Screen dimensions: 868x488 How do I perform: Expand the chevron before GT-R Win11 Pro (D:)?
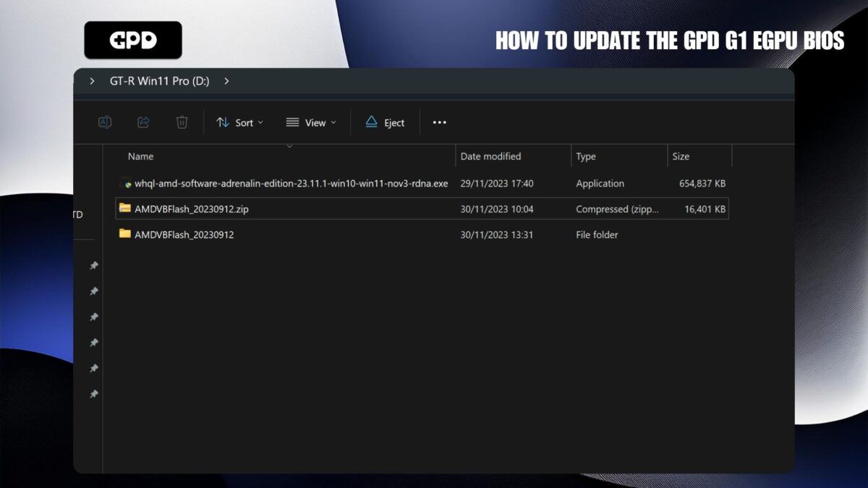coord(92,81)
